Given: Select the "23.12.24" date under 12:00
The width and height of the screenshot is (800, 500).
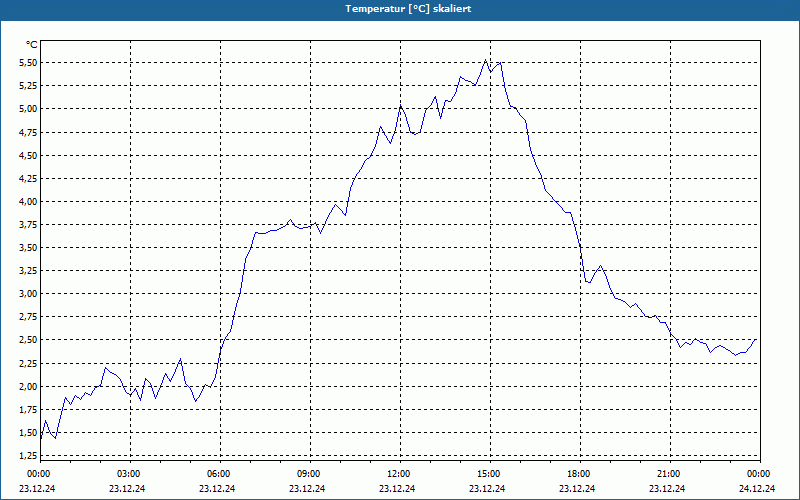Looking at the screenshot, I should pos(397,489).
